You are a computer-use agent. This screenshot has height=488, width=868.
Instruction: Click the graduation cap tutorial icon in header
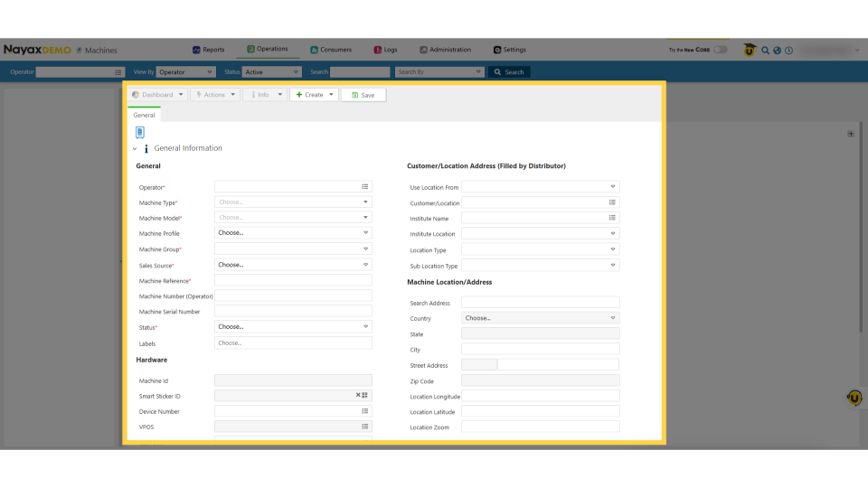750,51
